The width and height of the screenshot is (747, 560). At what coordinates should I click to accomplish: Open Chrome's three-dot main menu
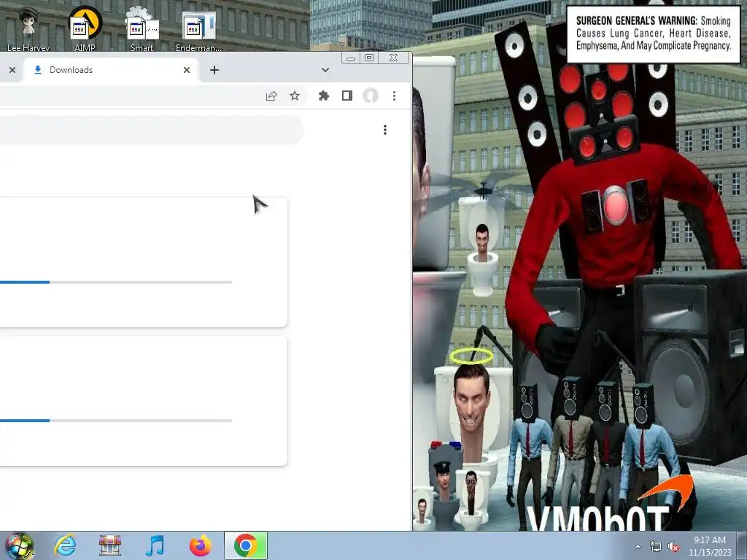point(394,96)
